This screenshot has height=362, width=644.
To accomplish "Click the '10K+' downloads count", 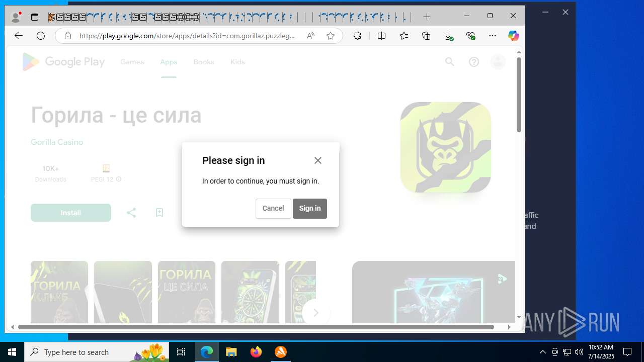I will point(51,168).
